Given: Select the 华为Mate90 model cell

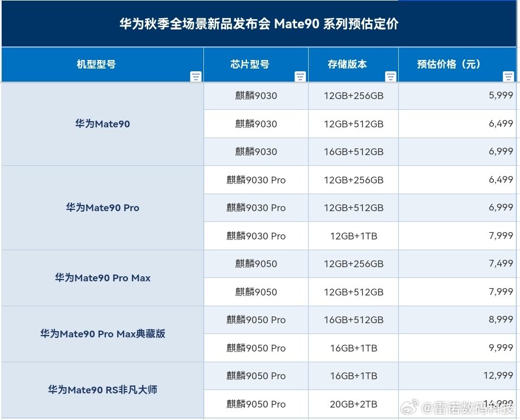Looking at the screenshot, I should pyautogui.click(x=103, y=124).
